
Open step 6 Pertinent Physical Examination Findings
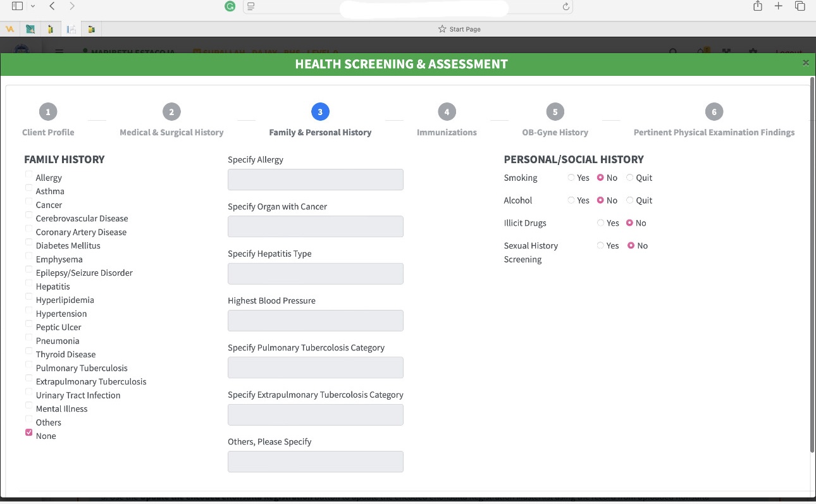(714, 113)
